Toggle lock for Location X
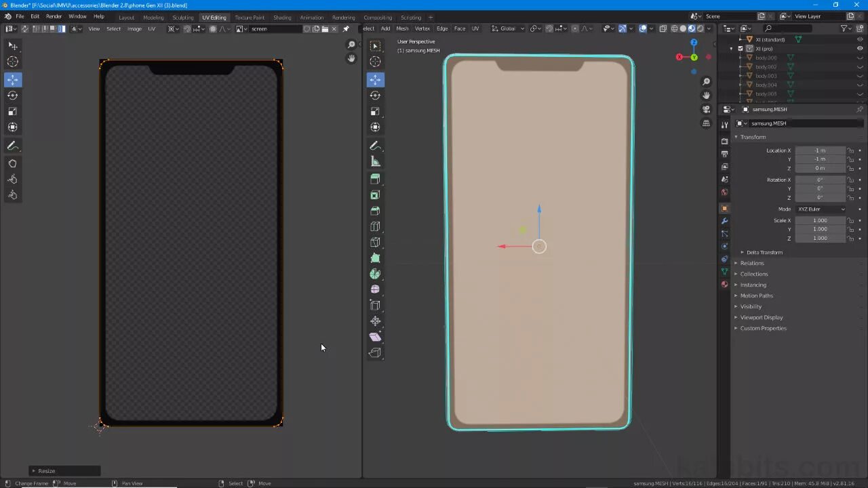 [850, 150]
